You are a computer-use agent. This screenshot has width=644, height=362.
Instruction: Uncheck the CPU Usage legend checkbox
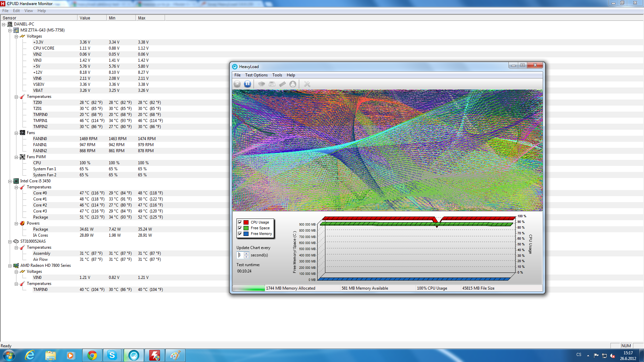[240, 222]
